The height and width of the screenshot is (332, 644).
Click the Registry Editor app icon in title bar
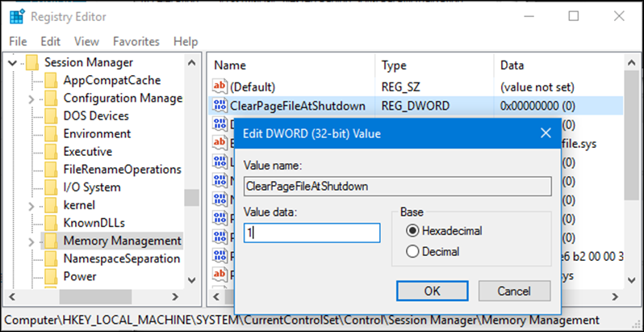(17, 17)
